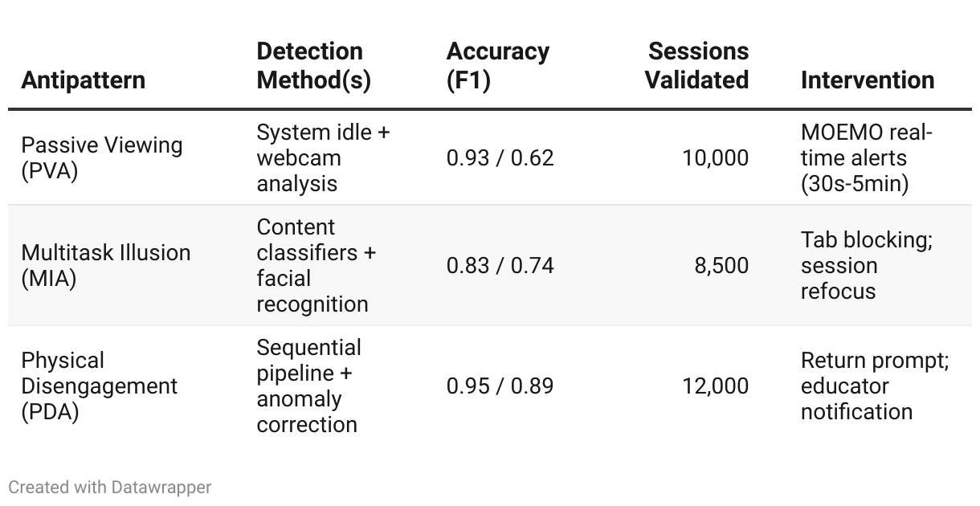Click the Intervention column header
The height and width of the screenshot is (506, 980).
click(868, 80)
